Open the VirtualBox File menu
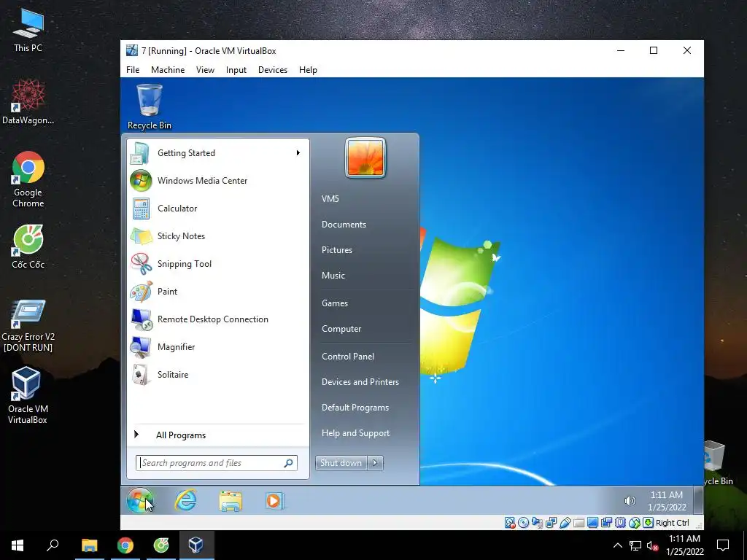Screen dimensions: 747x560 tap(133, 70)
